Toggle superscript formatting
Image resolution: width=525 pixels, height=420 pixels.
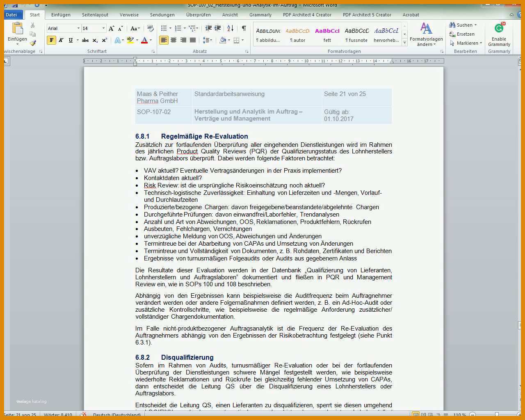click(104, 40)
